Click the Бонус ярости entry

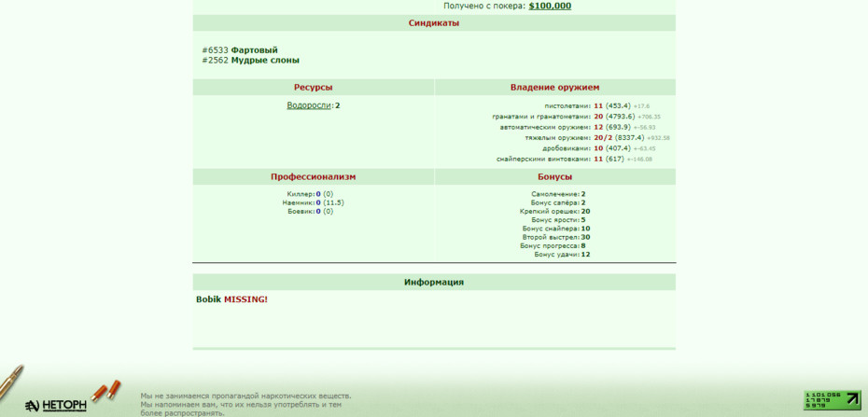pyautogui.click(x=558, y=220)
